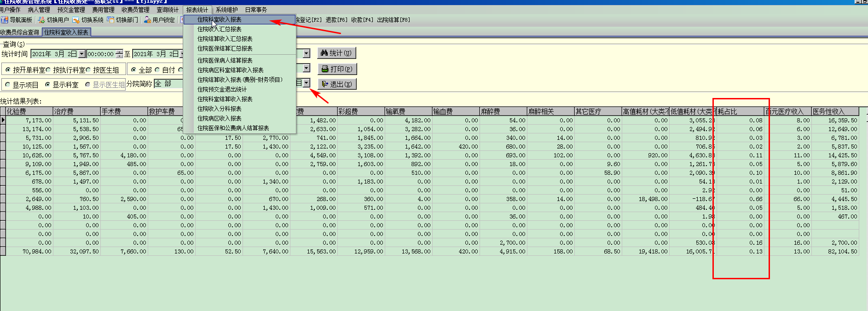Viewport: 868px width, 311px height.
Task: Open the start date dropdown arrow
Action: [82, 54]
